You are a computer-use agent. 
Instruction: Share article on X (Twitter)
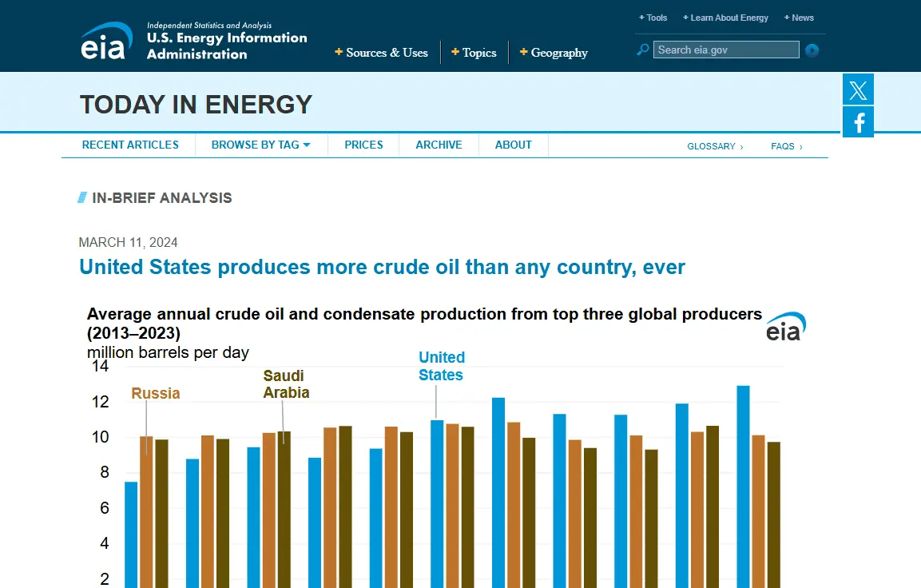pyautogui.click(x=858, y=89)
